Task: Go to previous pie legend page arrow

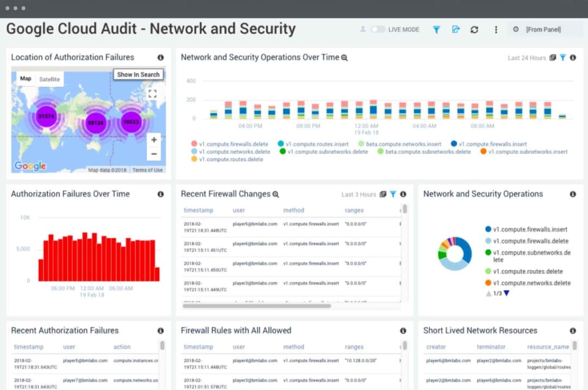Action: tap(489, 294)
